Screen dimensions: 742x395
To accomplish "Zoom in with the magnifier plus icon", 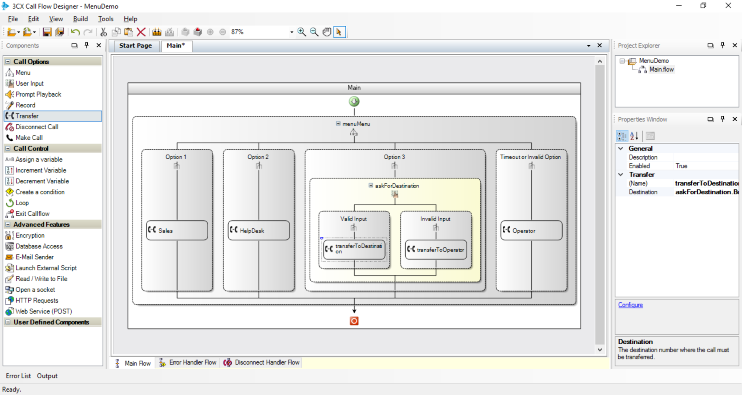I will 301,32.
